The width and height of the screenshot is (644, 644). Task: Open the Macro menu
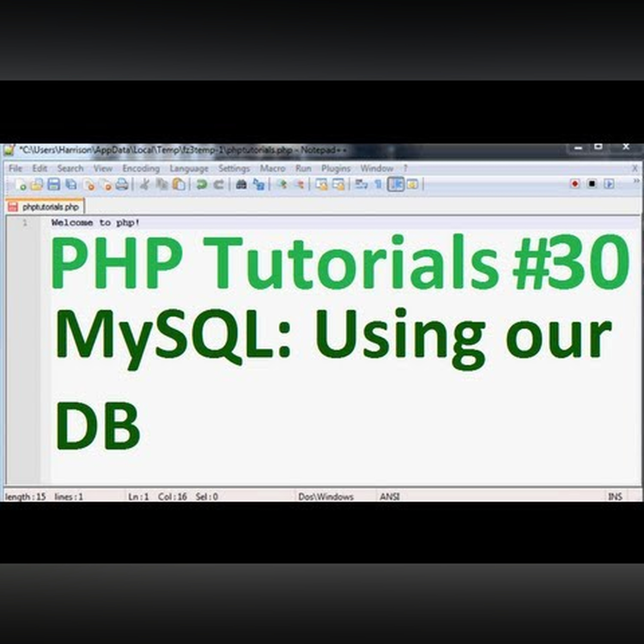click(x=272, y=168)
